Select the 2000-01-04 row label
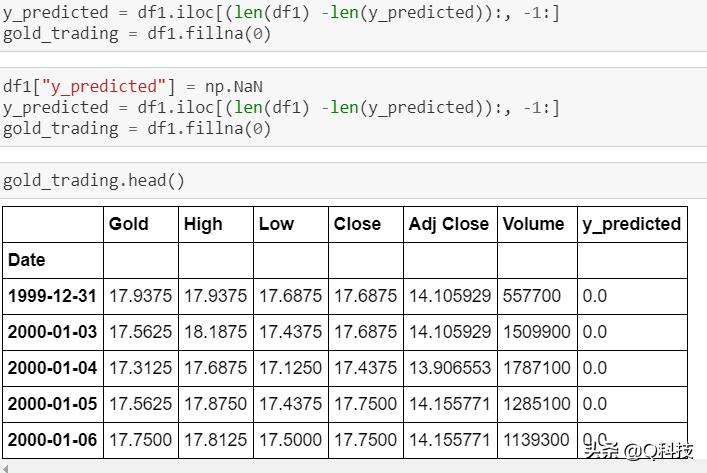Image resolution: width=707 pixels, height=473 pixels. (x=51, y=368)
